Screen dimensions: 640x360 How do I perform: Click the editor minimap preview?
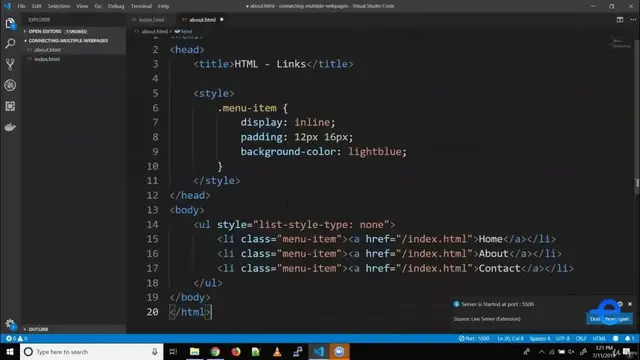coord(621,43)
